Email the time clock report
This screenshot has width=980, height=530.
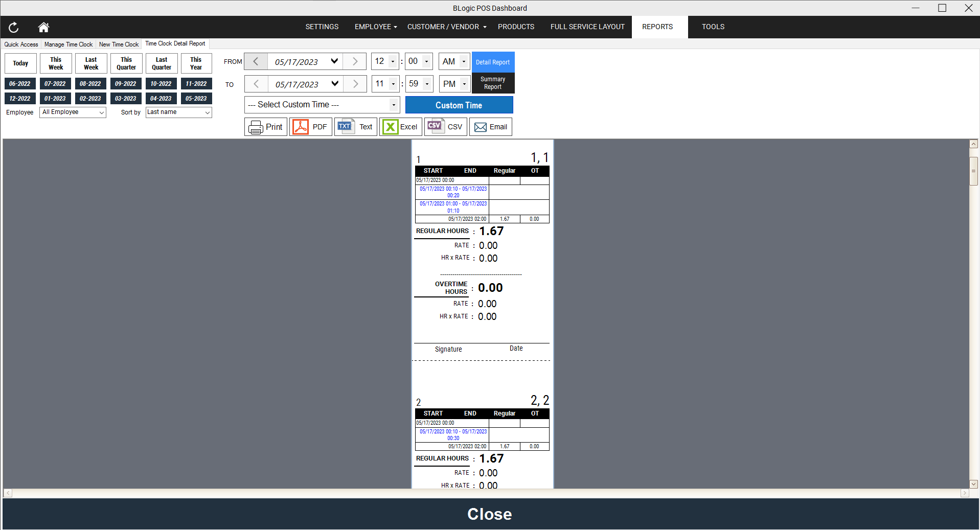tap(491, 127)
